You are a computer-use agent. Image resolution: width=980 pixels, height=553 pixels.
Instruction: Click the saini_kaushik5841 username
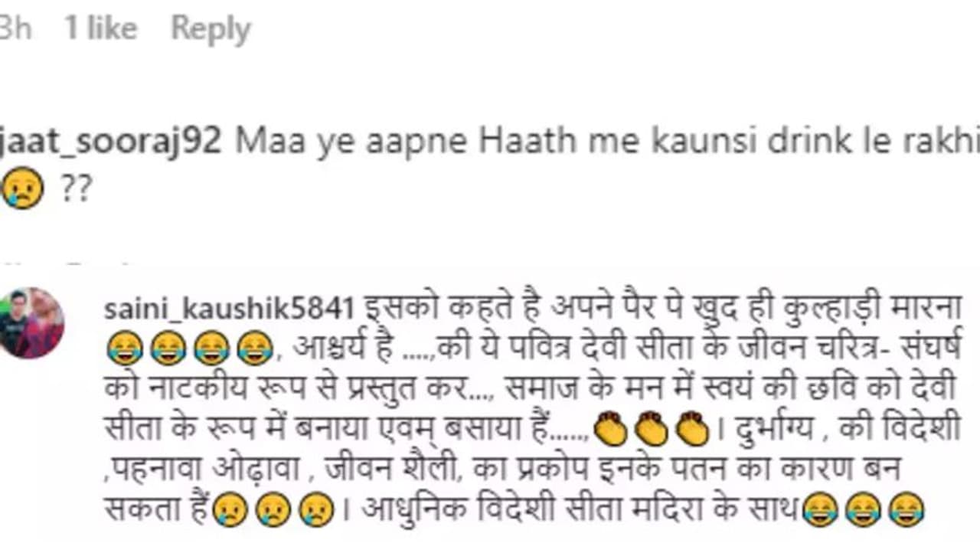pos(230,308)
